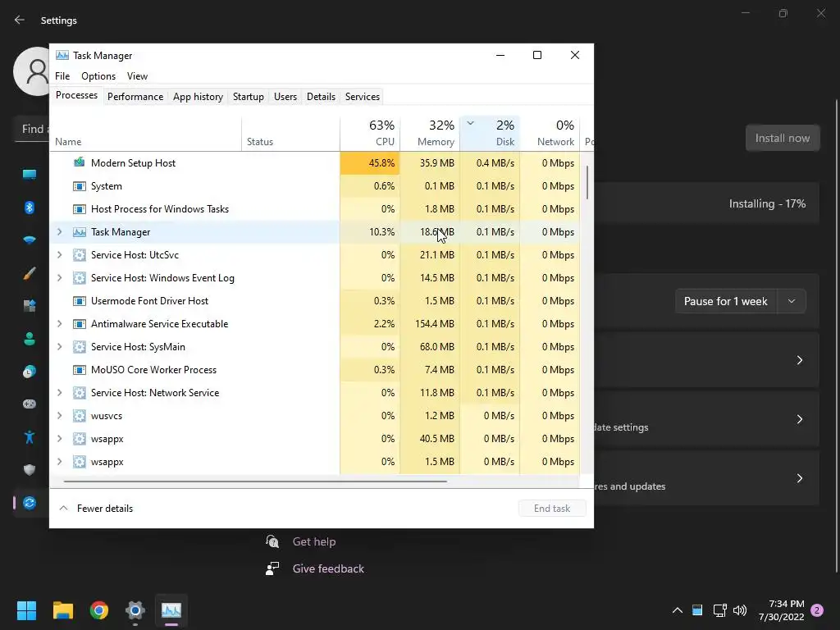This screenshot has height=630, width=840.
Task: Open Apps icon in Settings sidebar
Action: pos(30,306)
